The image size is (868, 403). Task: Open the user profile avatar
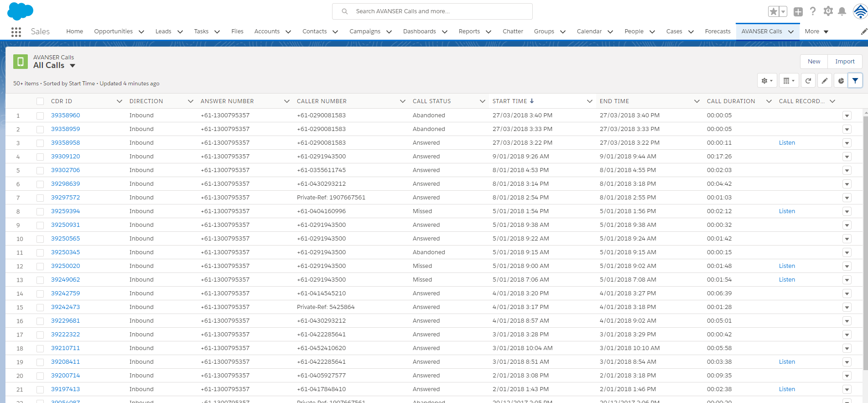tap(860, 11)
